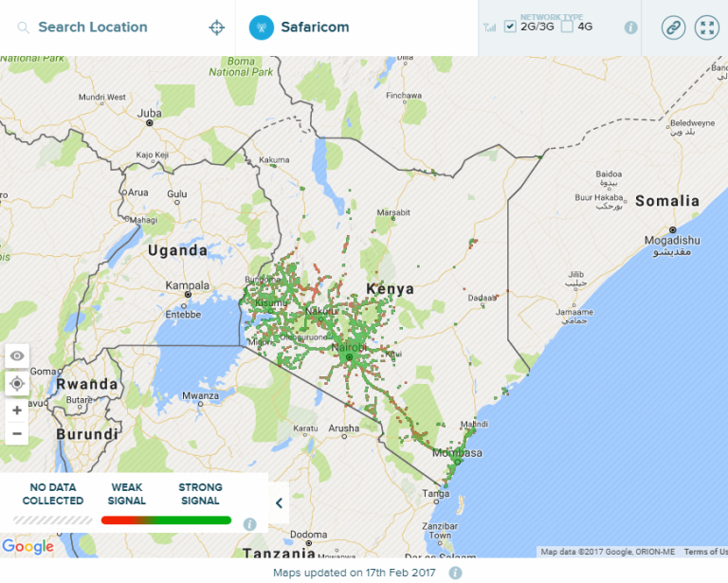Click the Uganda country label

[178, 250]
